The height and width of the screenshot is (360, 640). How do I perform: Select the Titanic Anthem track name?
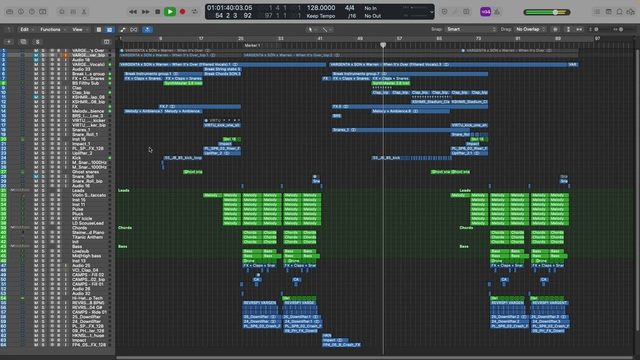pyautogui.click(x=87, y=237)
